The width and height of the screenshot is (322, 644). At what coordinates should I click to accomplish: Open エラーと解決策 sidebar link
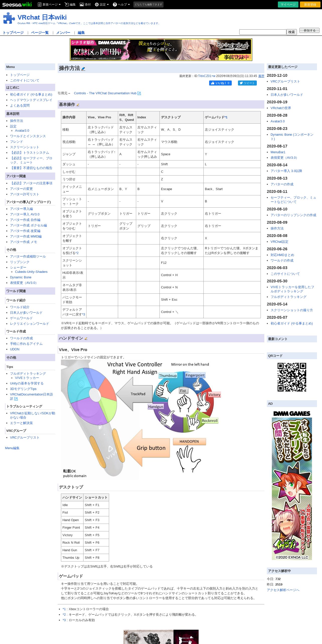click(x=21, y=423)
